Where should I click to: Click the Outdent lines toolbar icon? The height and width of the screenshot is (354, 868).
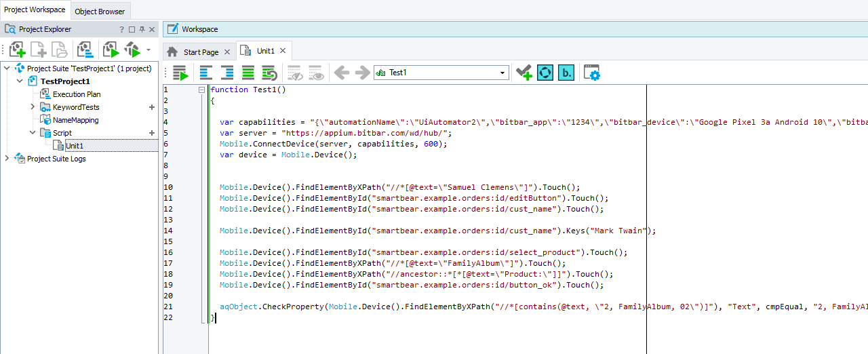click(205, 73)
